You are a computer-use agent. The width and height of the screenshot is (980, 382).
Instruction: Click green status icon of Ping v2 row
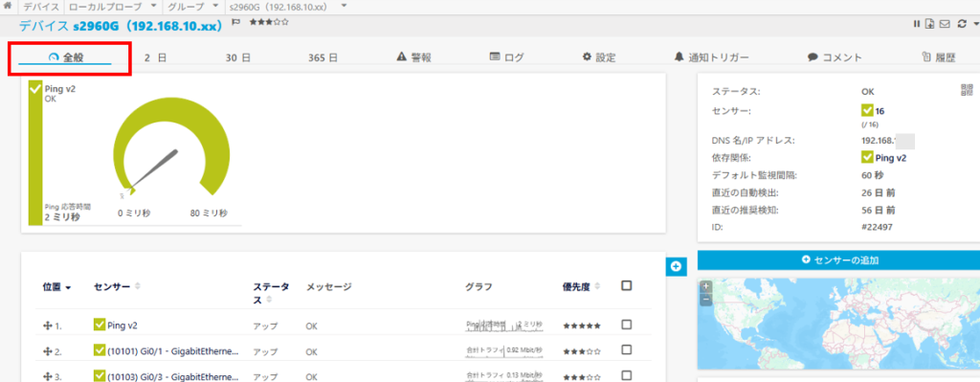point(100,325)
